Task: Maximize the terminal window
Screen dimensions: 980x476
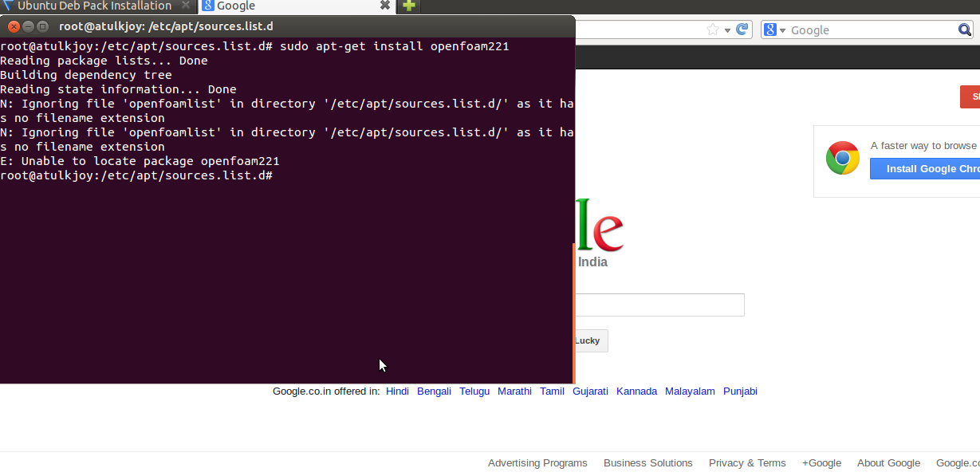Action: tap(42, 26)
